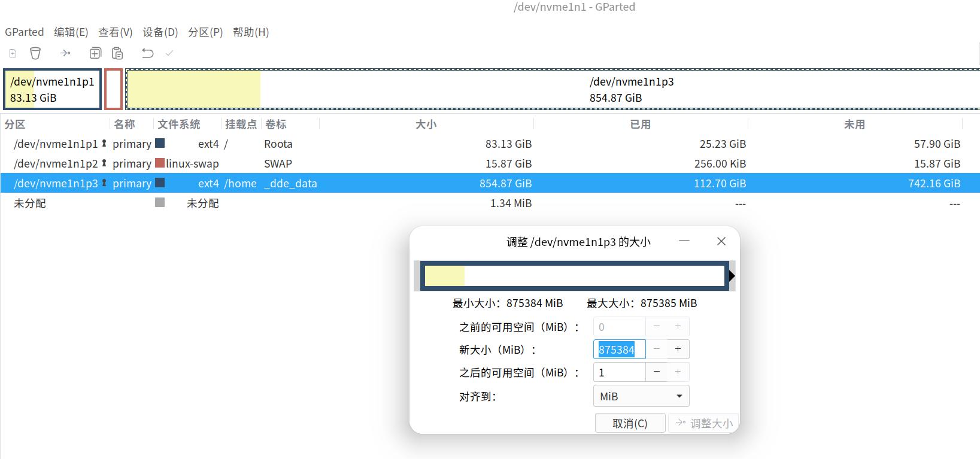Decrease the 新大小 value with minus
This screenshot has width=980, height=459.
tap(657, 349)
